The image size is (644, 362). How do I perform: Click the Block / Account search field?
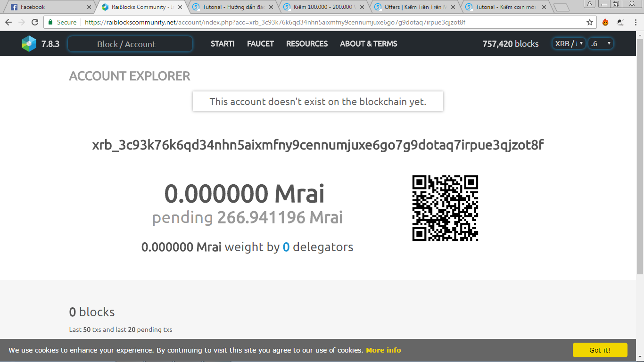(x=130, y=44)
